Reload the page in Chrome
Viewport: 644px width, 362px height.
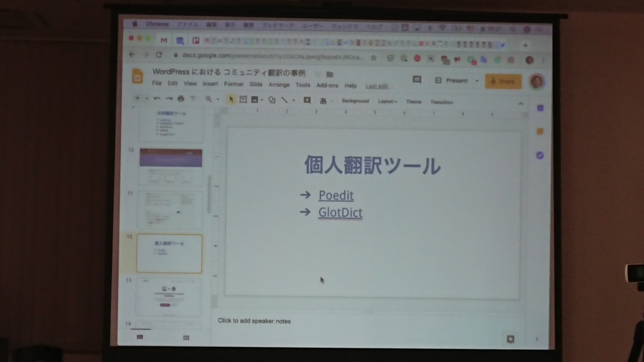(159, 55)
